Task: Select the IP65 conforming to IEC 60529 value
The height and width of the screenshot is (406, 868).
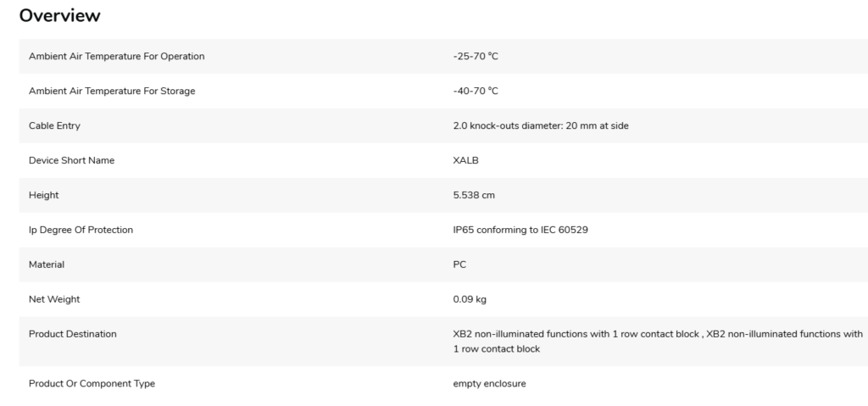Action: pyautogui.click(x=515, y=230)
